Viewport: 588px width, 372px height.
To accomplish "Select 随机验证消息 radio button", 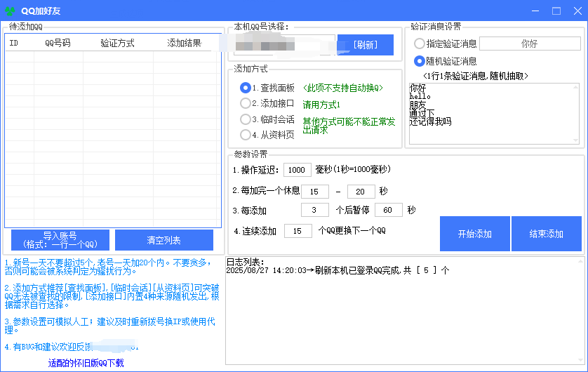I will [420, 61].
